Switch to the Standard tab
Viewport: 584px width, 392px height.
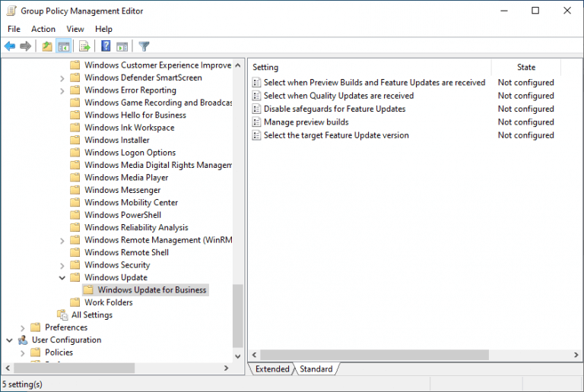click(316, 369)
